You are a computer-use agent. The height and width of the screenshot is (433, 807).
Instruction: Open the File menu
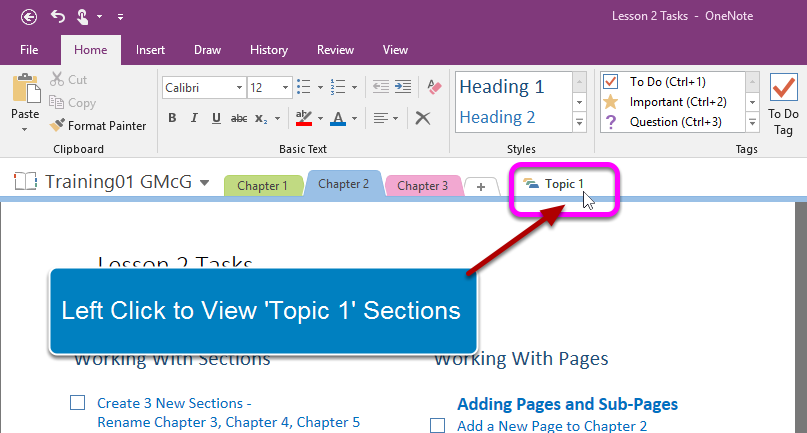pos(29,50)
